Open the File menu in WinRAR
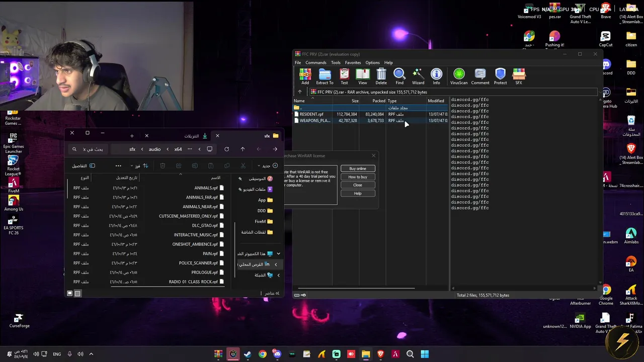The image size is (644, 362). (298, 63)
